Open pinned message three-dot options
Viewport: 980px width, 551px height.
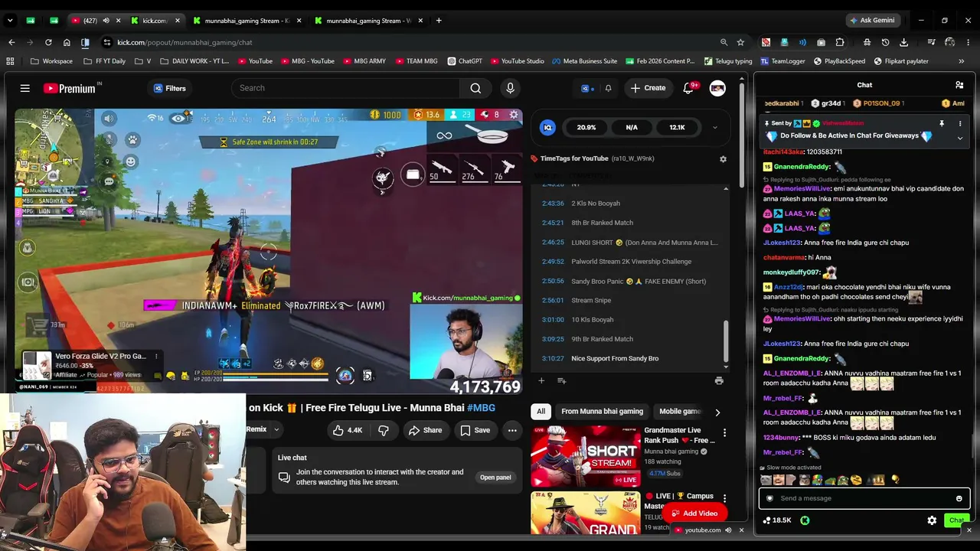pos(959,123)
